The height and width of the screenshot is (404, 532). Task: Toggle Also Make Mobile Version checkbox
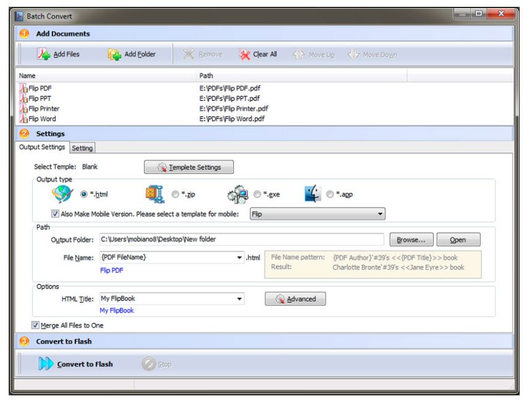pyautogui.click(x=55, y=214)
